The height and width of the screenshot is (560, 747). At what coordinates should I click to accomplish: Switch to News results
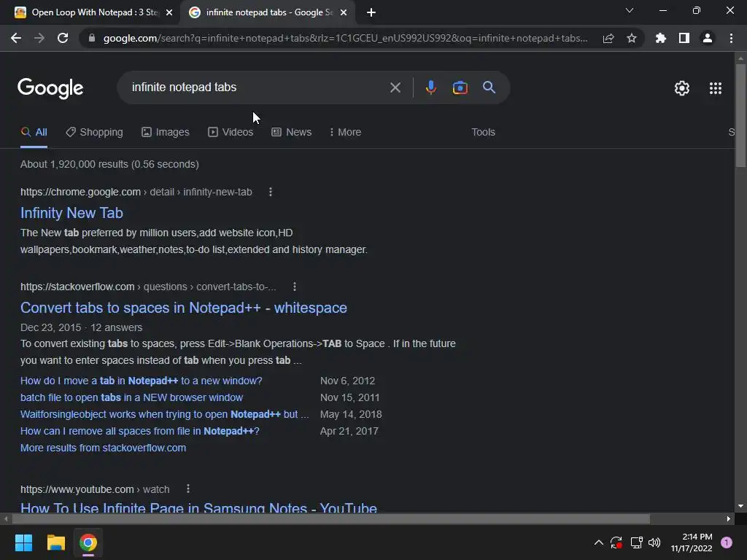click(x=292, y=132)
